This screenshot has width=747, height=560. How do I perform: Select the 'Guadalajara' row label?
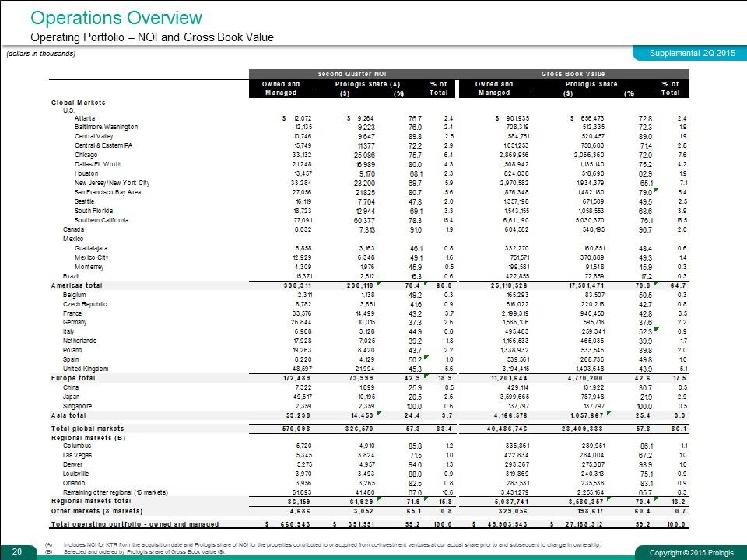(x=91, y=248)
